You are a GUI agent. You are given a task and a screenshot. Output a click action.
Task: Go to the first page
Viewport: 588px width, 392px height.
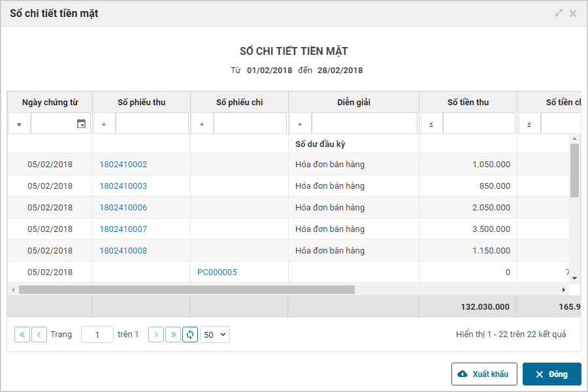(x=22, y=335)
